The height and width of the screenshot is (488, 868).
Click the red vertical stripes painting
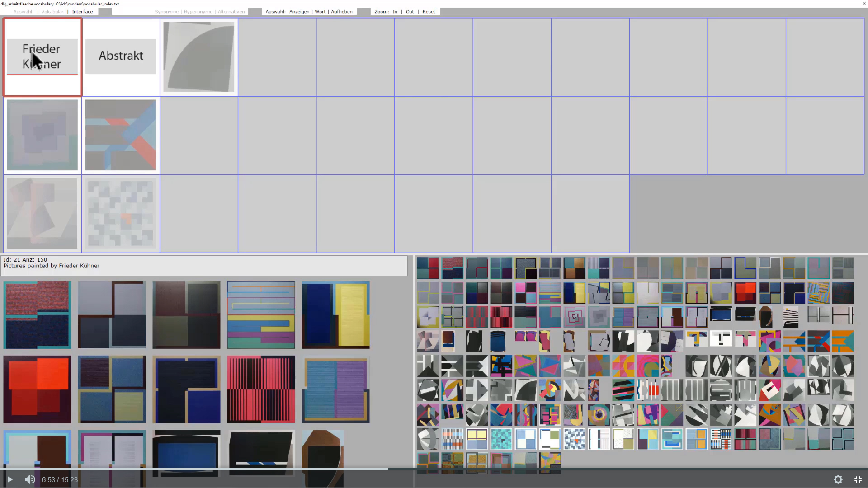point(261,389)
